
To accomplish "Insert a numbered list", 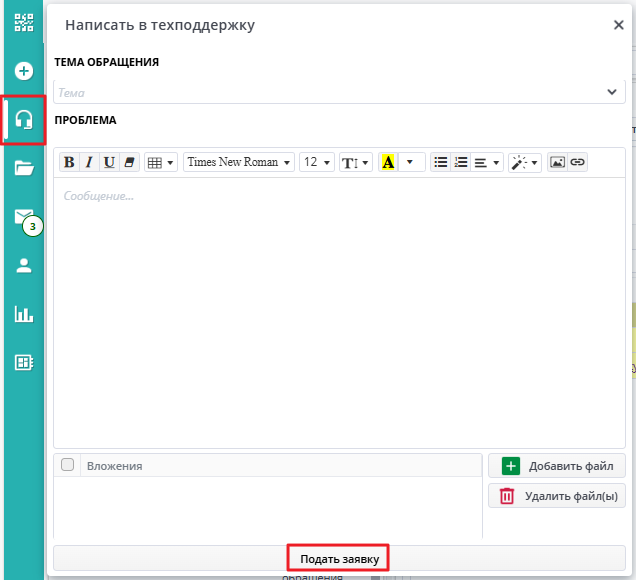I will (x=460, y=162).
